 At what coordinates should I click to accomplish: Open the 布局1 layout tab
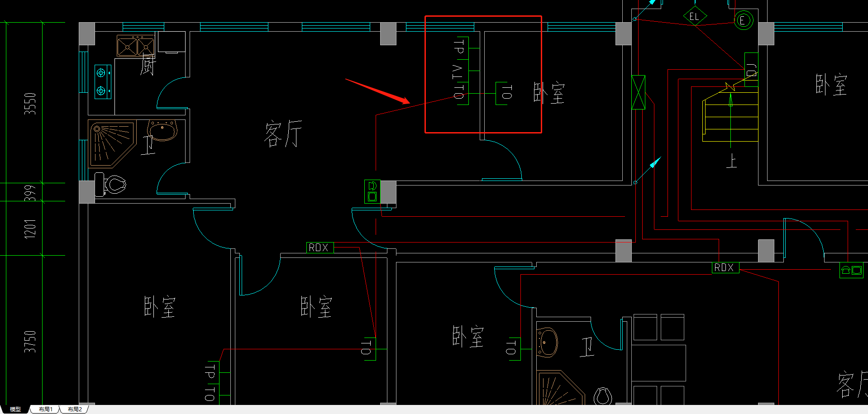[x=45, y=409]
